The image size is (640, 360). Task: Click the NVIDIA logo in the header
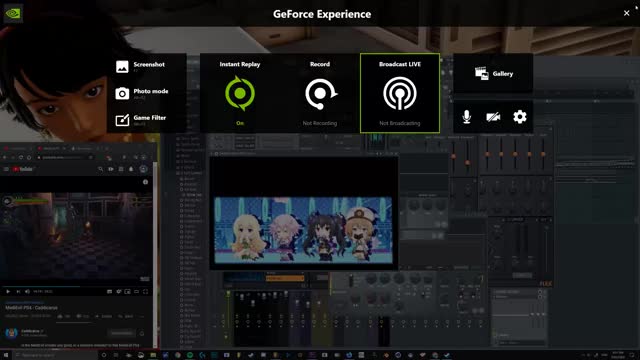(13, 13)
